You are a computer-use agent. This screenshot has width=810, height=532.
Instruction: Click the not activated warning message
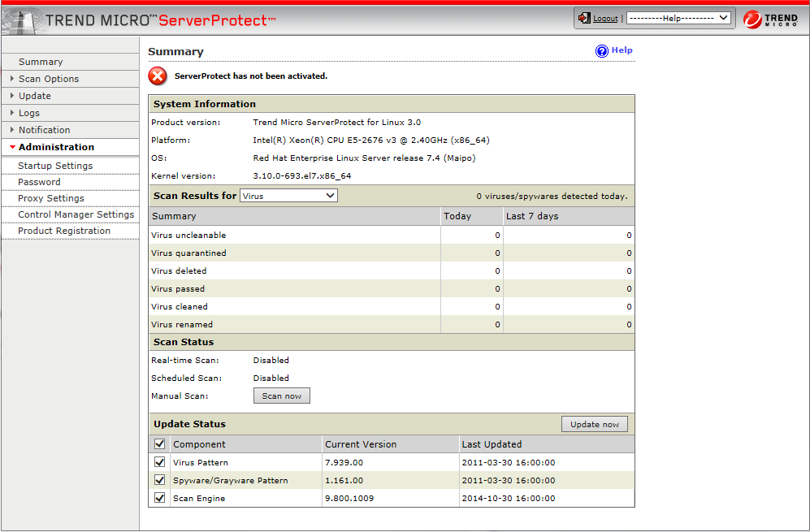(251, 76)
